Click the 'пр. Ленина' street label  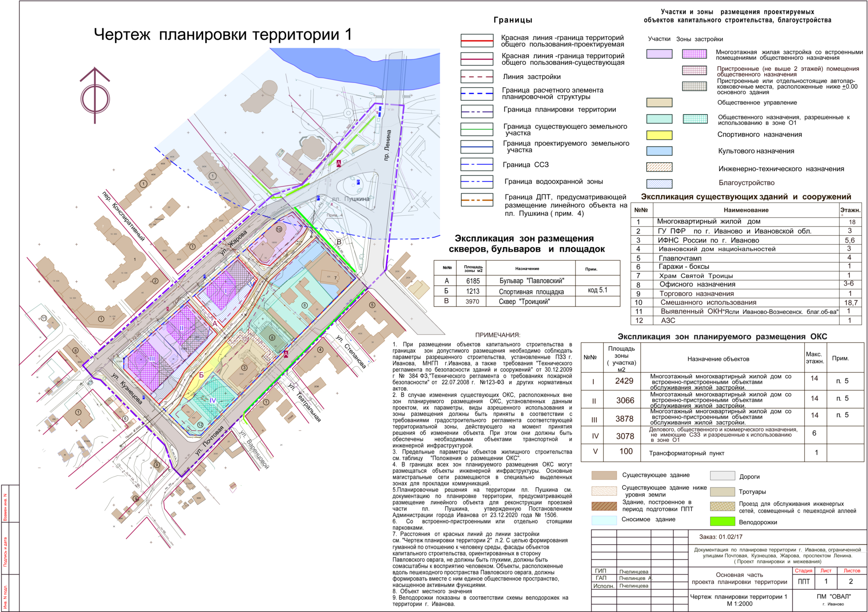pos(388,145)
